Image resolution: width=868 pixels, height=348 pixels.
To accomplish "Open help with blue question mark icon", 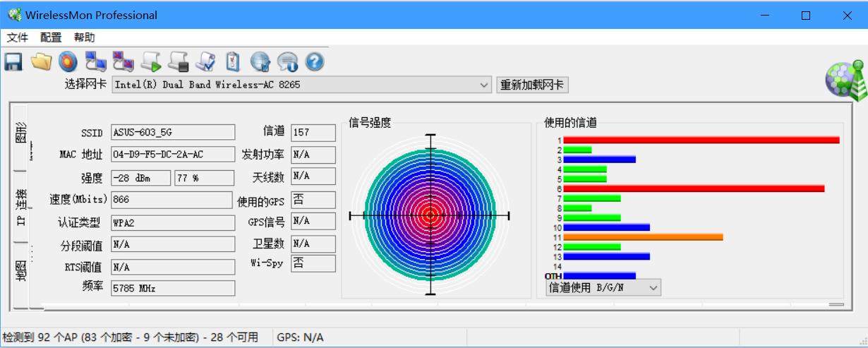I will (x=315, y=62).
